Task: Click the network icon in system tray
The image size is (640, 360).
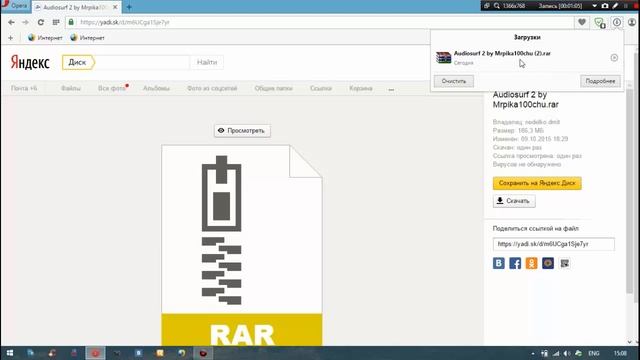Action: (556, 353)
